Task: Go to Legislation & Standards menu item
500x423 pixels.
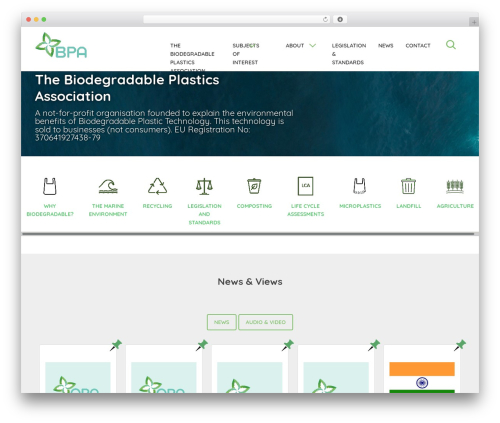Action: [349, 54]
